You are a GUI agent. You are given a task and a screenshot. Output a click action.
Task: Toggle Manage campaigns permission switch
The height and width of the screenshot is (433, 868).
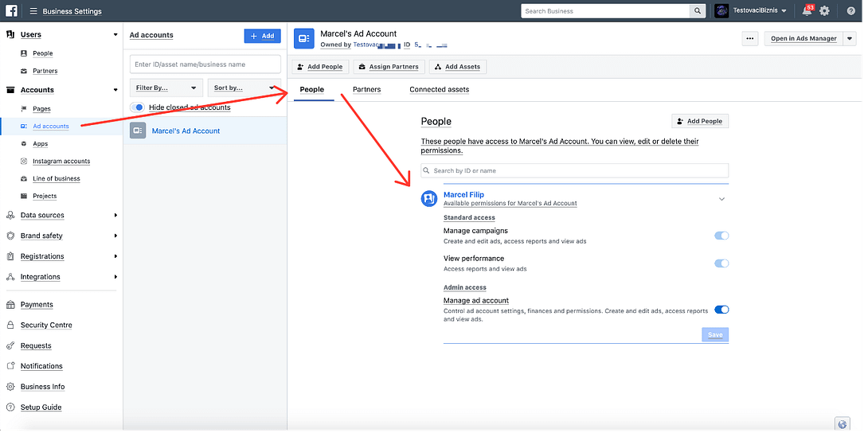pyautogui.click(x=721, y=236)
